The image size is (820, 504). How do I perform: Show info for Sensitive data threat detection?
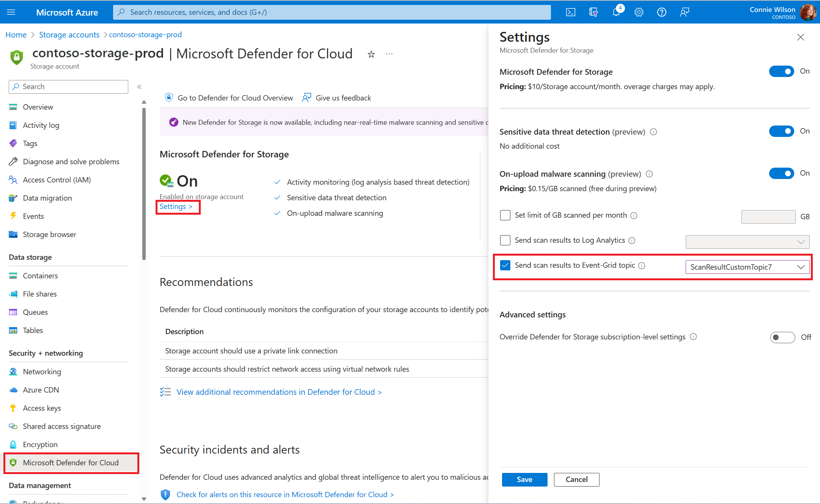pos(653,132)
